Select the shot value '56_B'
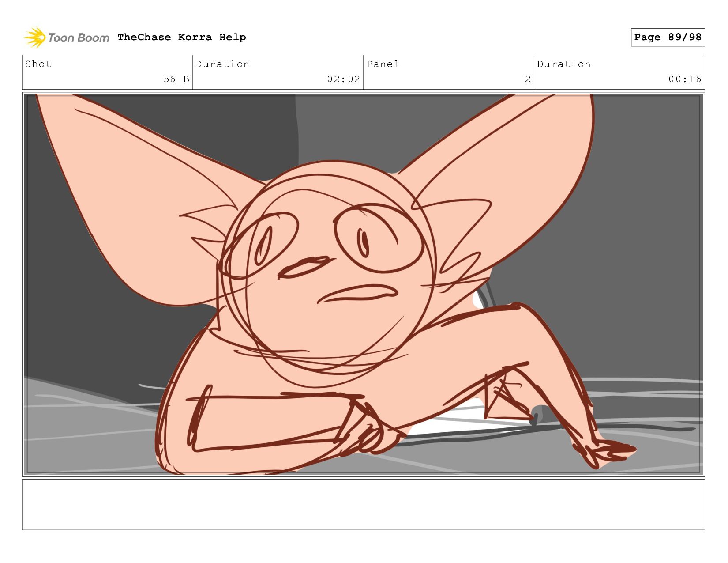The image size is (728, 563). point(176,79)
